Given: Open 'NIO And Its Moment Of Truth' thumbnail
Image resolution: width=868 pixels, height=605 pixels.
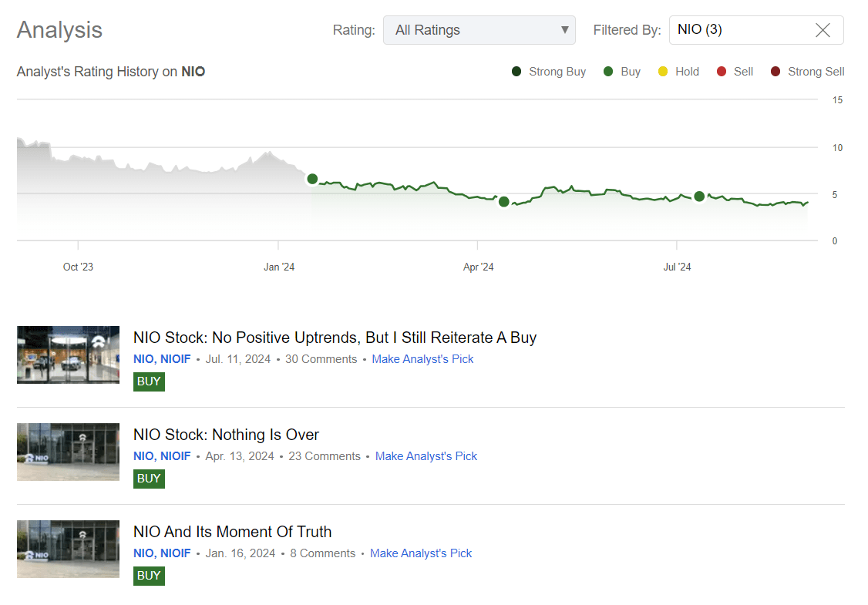Looking at the screenshot, I should pos(68,549).
